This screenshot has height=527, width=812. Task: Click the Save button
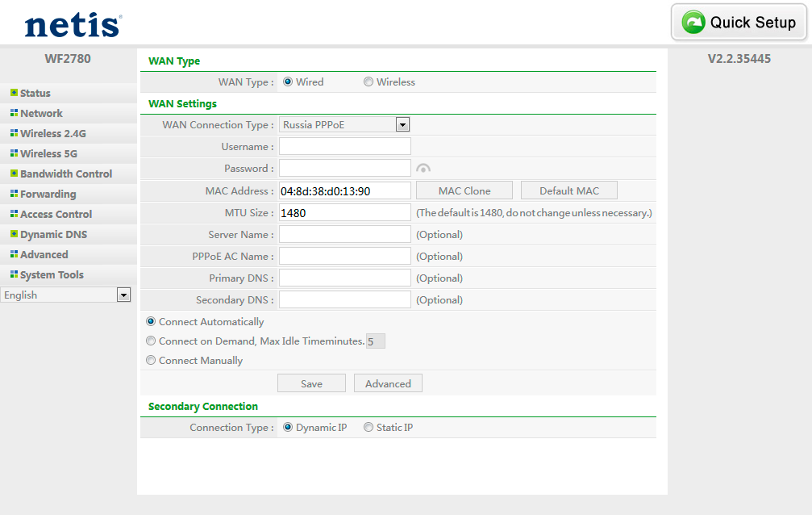point(311,384)
